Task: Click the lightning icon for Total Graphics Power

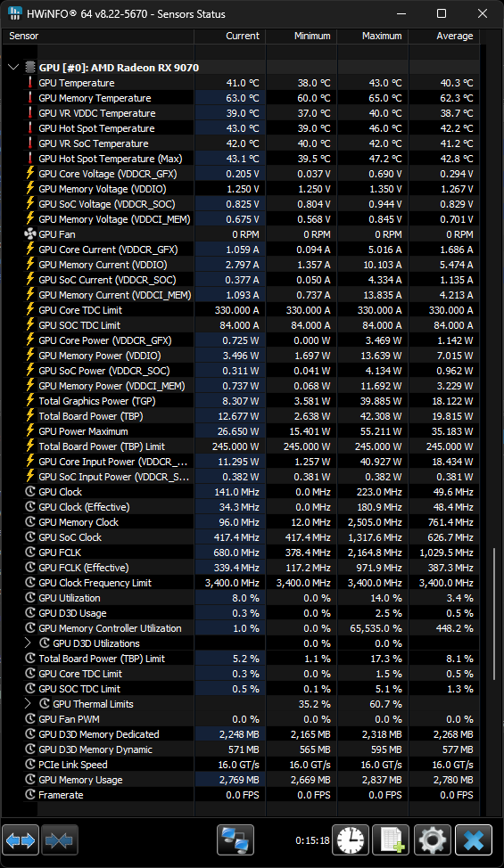Action: point(30,401)
